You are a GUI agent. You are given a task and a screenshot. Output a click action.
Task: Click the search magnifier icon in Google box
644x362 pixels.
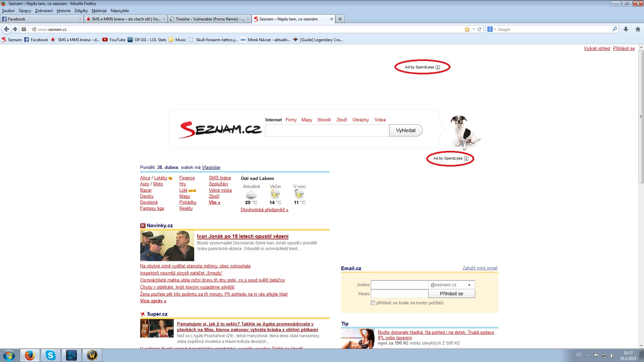[x=614, y=29]
